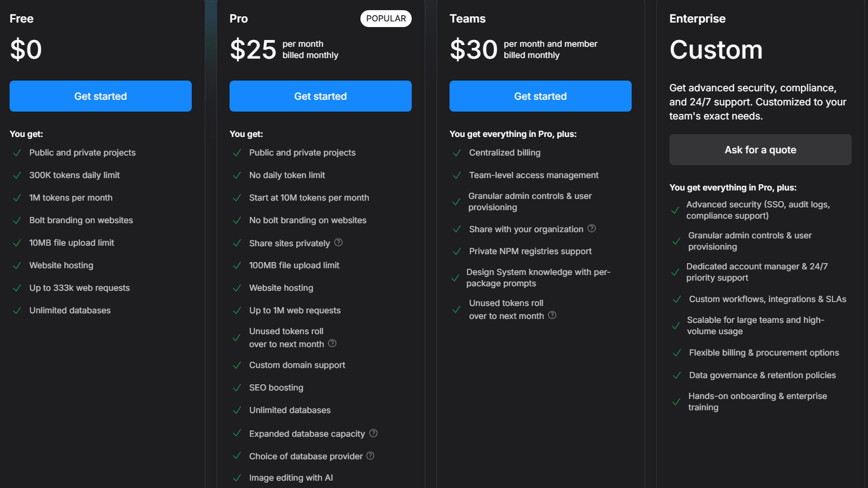Click Get started under the Teams plan

point(540,96)
